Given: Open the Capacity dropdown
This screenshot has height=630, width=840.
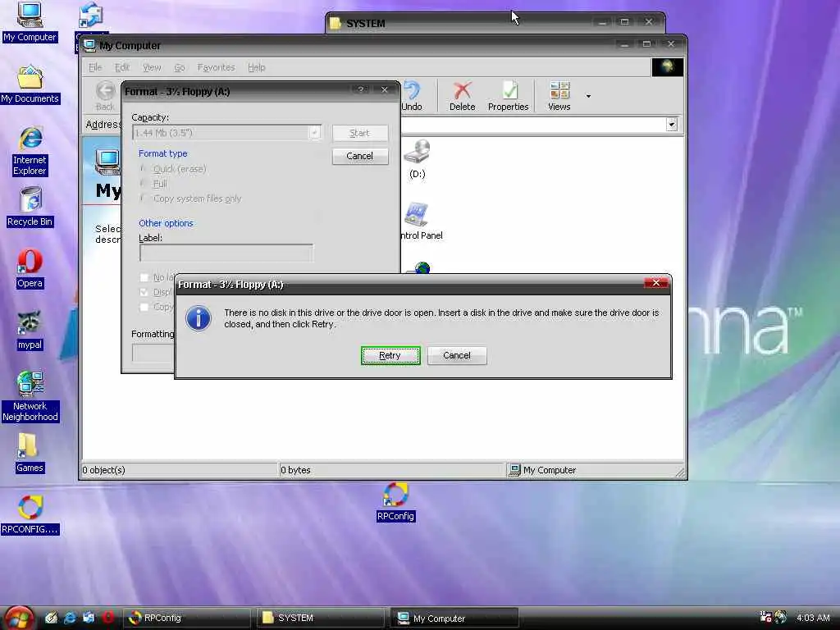Looking at the screenshot, I should coord(314,132).
